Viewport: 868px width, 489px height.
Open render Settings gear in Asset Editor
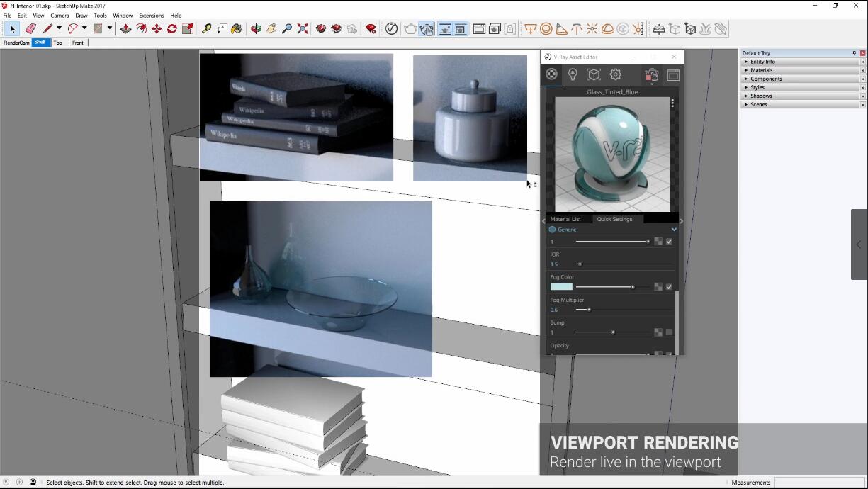(616, 74)
